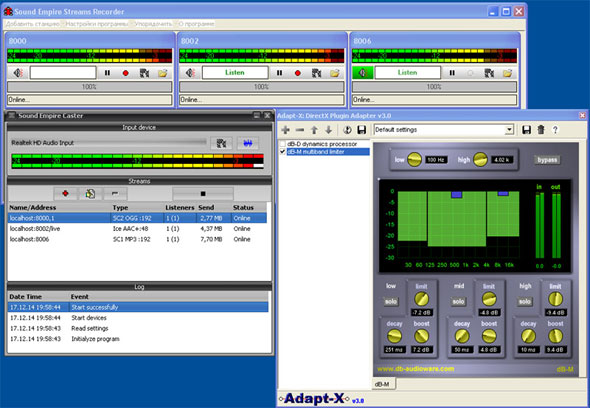Image resolution: width=590 pixels, height=408 pixels.
Task: Click the empty title field on stream 8000
Action: [x=63, y=73]
